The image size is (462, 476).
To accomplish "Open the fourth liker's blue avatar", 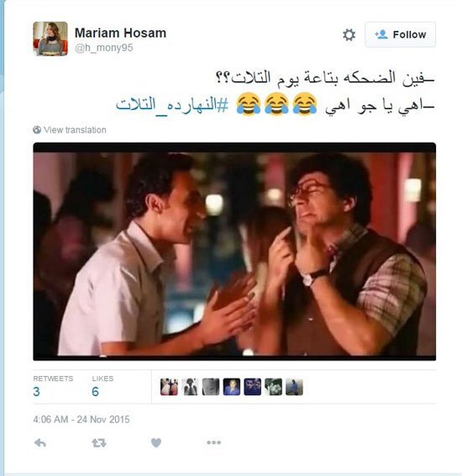I will point(232,387).
